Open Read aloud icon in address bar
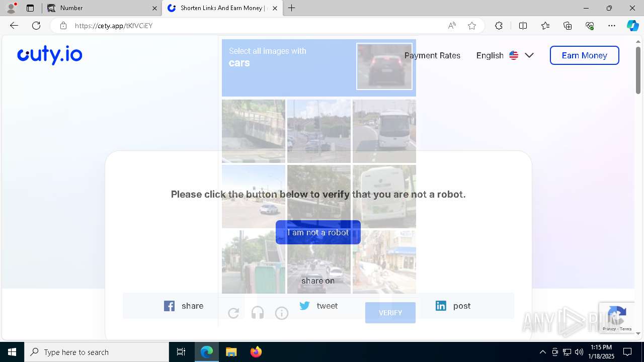 452,26
